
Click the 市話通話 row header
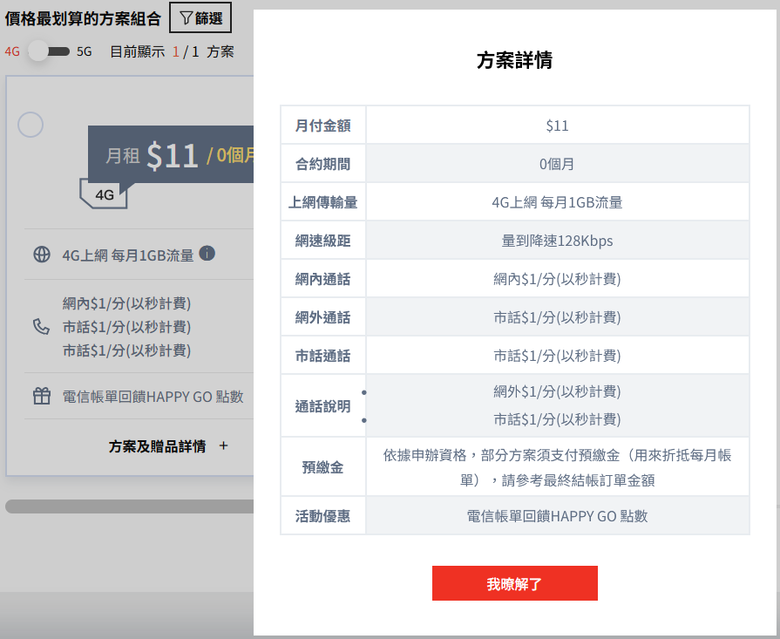point(323,355)
